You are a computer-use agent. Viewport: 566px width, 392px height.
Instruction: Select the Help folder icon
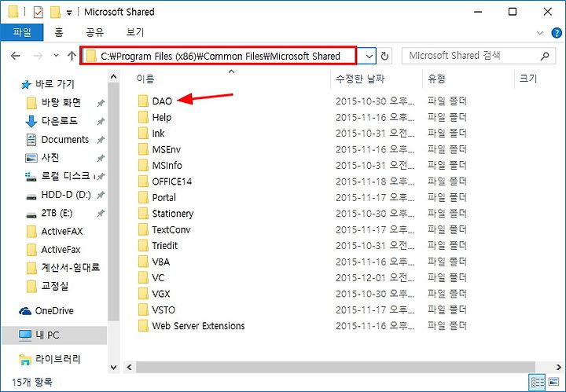point(144,117)
